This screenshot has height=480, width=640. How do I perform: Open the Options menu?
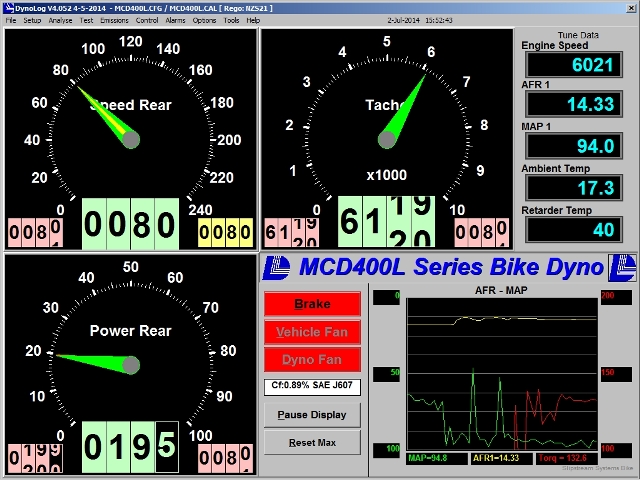coord(204,20)
